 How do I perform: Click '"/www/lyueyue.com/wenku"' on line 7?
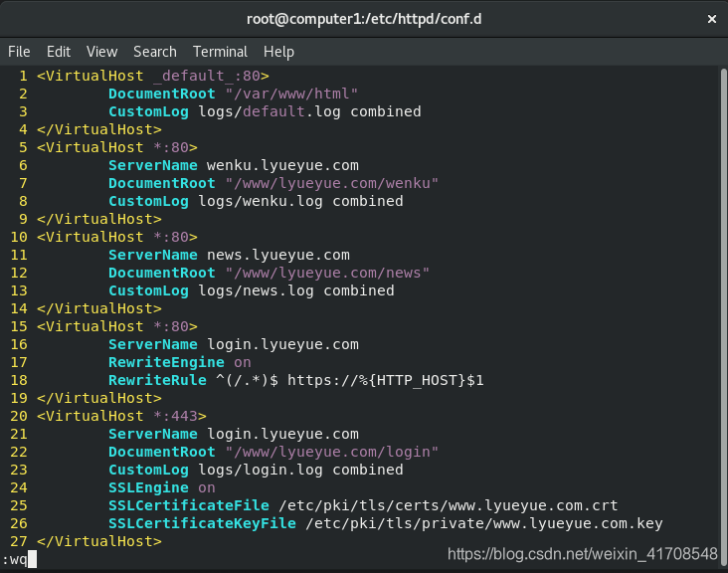[331, 183]
